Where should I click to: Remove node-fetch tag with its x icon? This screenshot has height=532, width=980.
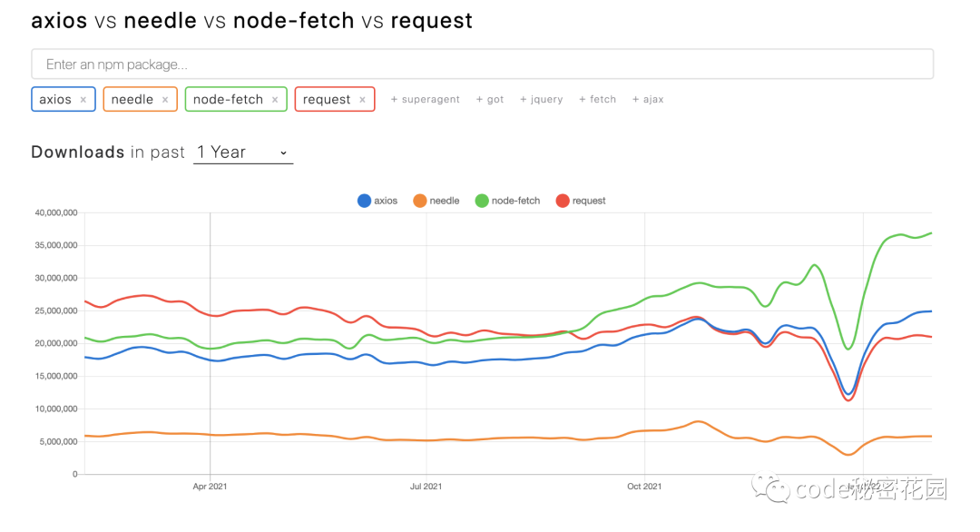[x=275, y=100]
